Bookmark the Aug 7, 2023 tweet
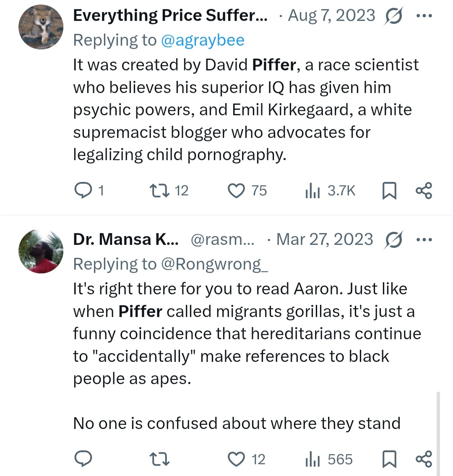Viewport: 453px width, 476px height. click(x=389, y=191)
